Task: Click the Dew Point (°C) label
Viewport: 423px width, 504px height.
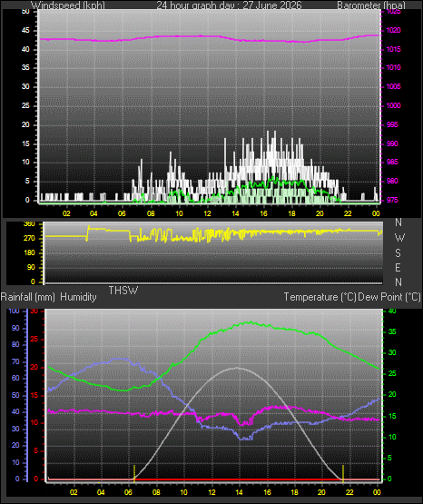Action: (x=389, y=297)
